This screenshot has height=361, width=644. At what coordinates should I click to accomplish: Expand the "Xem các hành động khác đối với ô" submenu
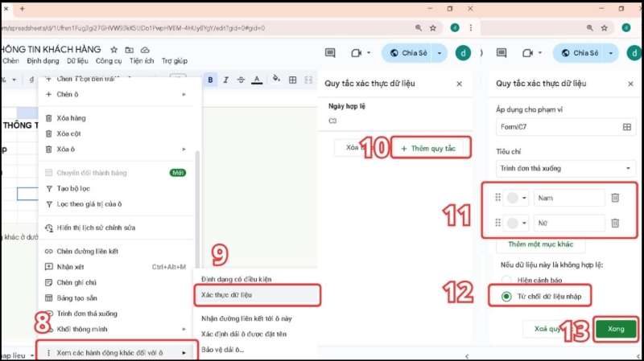(x=116, y=352)
